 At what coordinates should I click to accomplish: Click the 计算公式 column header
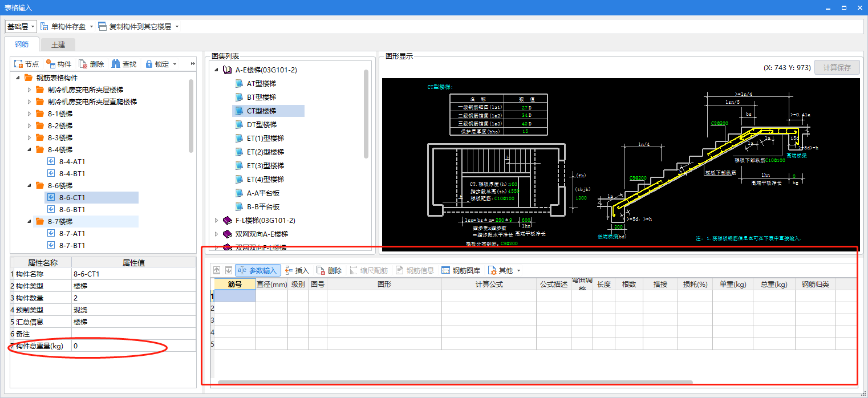pos(489,284)
